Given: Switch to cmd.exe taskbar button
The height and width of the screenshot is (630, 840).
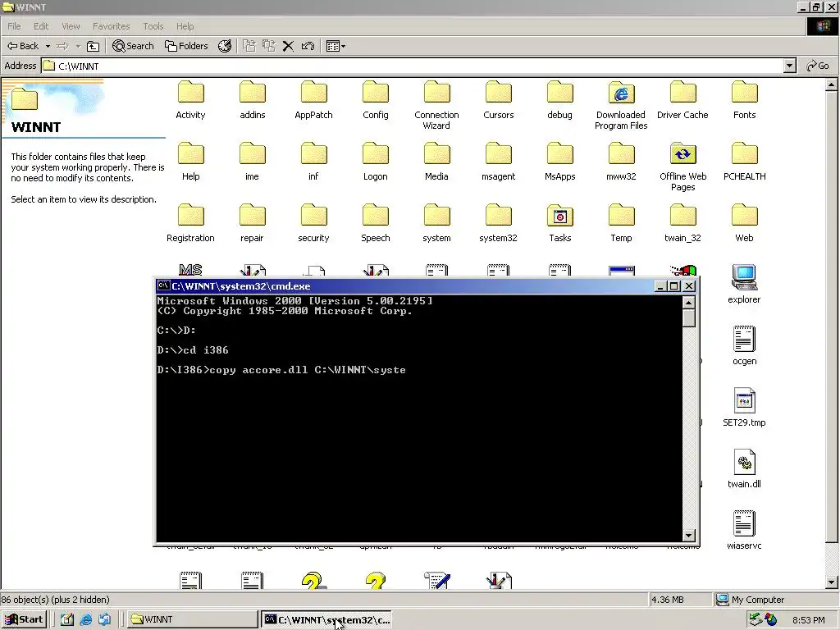Looking at the screenshot, I should pyautogui.click(x=326, y=619).
